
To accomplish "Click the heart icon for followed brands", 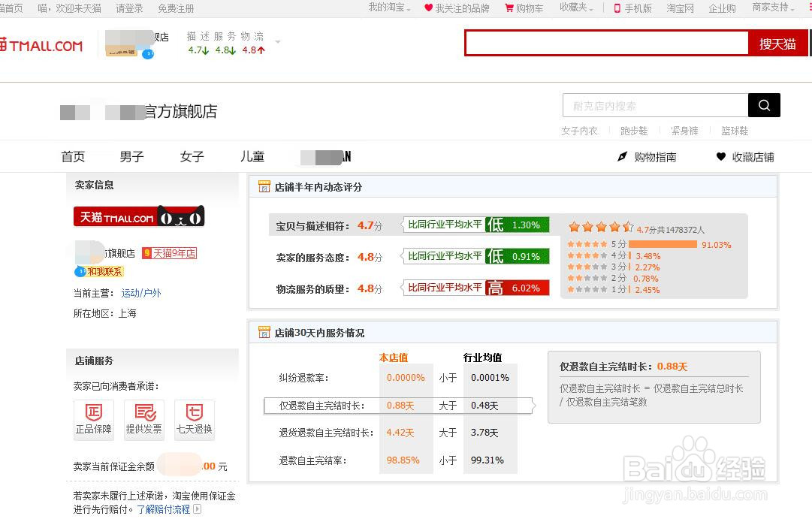I will (428, 8).
